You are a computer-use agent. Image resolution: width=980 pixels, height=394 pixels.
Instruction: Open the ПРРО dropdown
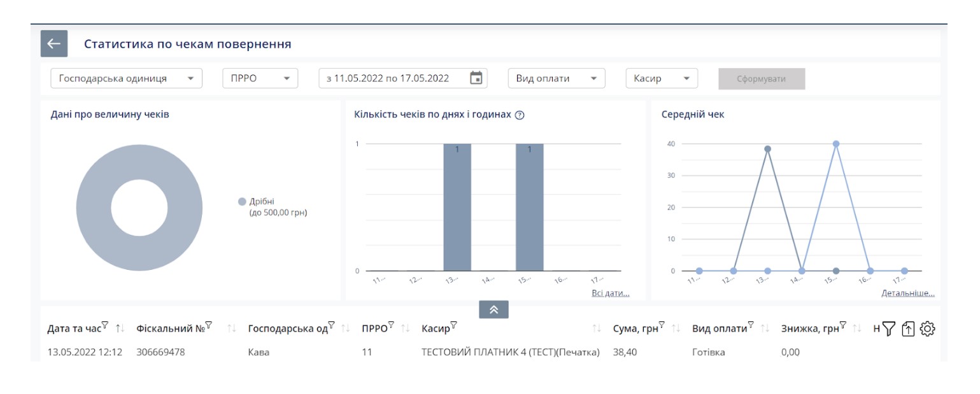pos(260,78)
